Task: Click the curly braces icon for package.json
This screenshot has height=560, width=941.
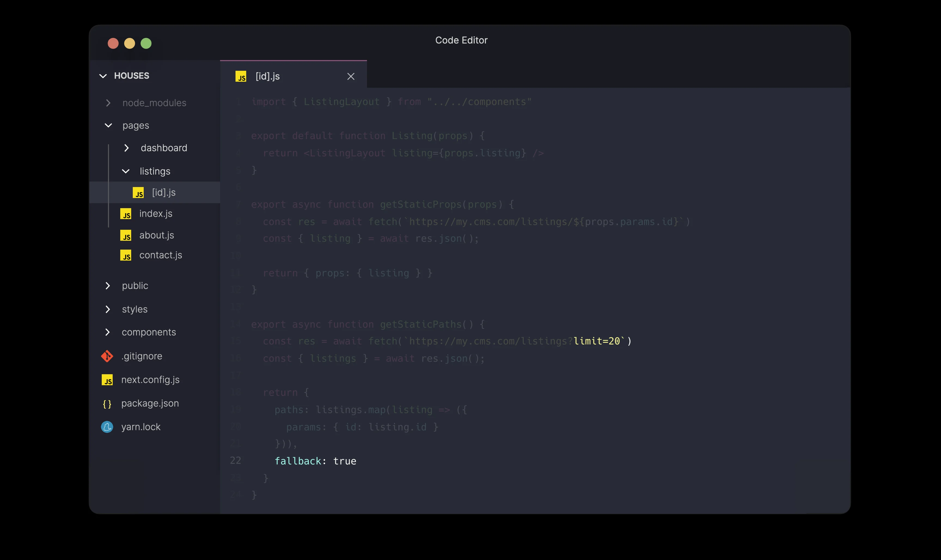Action: tap(107, 404)
